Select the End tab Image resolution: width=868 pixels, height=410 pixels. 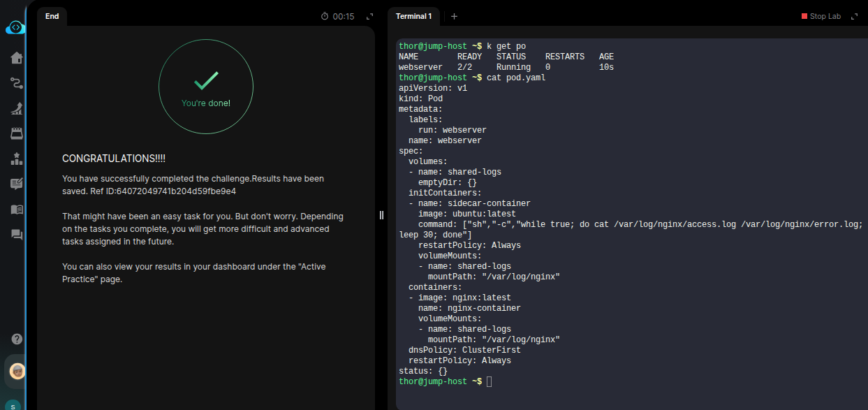click(x=52, y=16)
